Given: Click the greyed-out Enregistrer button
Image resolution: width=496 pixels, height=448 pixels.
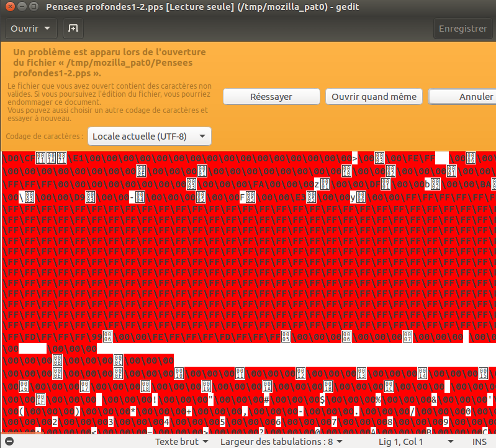Looking at the screenshot, I should point(462,29).
